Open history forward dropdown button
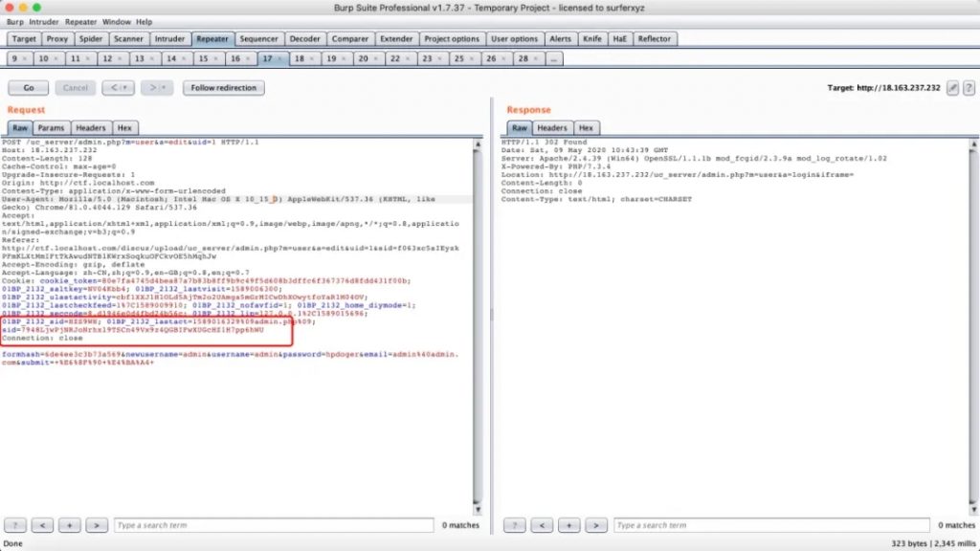Image resolution: width=980 pixels, height=551 pixels. click(x=157, y=88)
